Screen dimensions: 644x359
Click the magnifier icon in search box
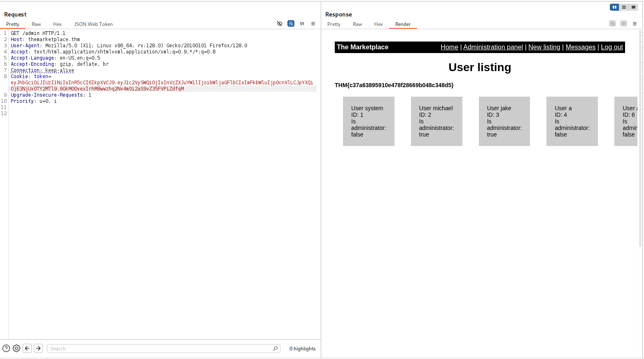pyautogui.click(x=275, y=348)
